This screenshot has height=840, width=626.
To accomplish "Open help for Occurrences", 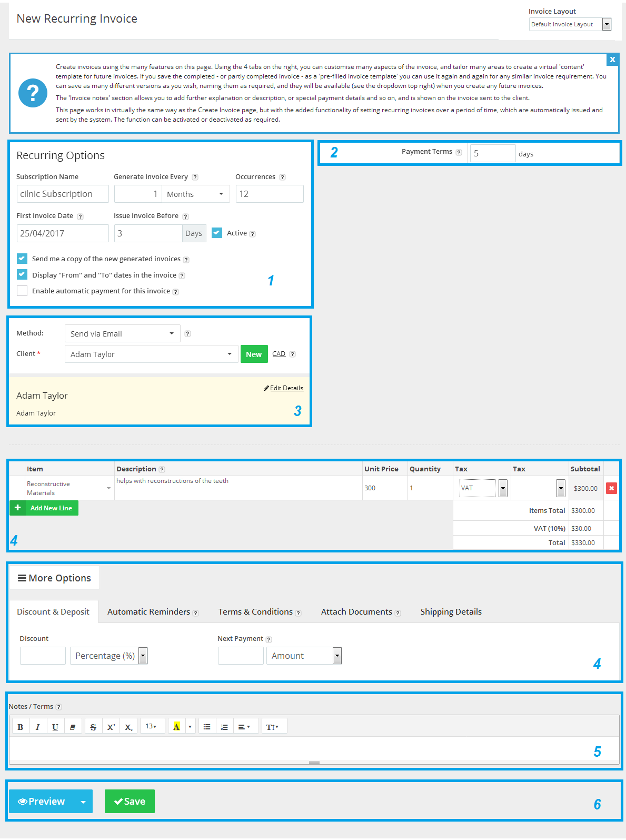I will 282,177.
